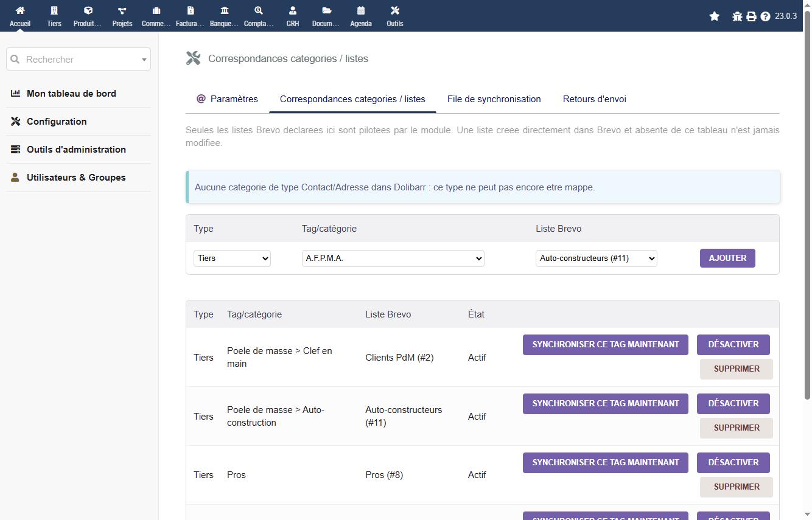
Task: Open the Type dropdown showing Tiers
Action: coord(232,258)
